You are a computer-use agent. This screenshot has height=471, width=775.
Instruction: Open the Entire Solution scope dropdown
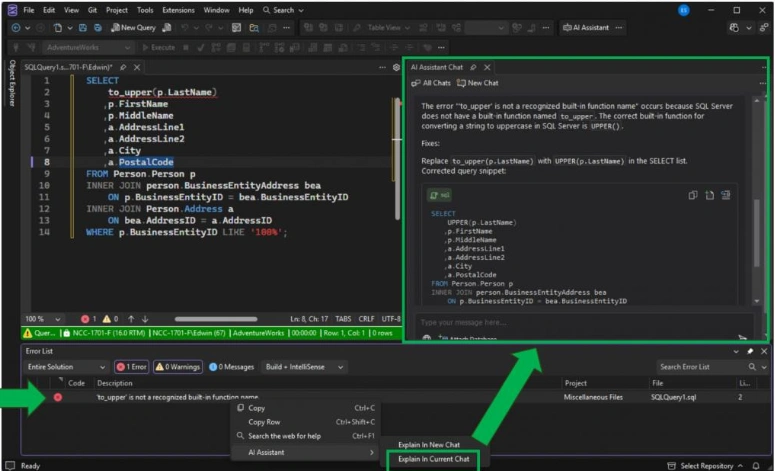(65, 367)
